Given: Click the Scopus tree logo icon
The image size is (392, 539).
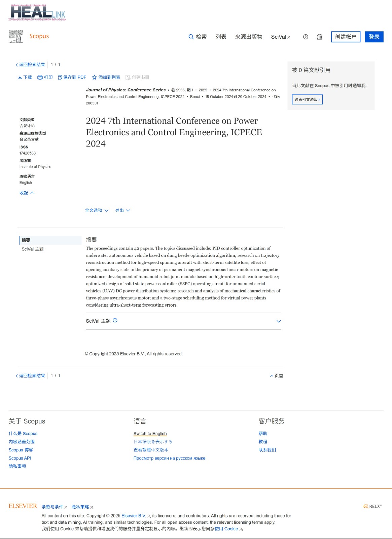Looking at the screenshot, I should (x=16, y=36).
